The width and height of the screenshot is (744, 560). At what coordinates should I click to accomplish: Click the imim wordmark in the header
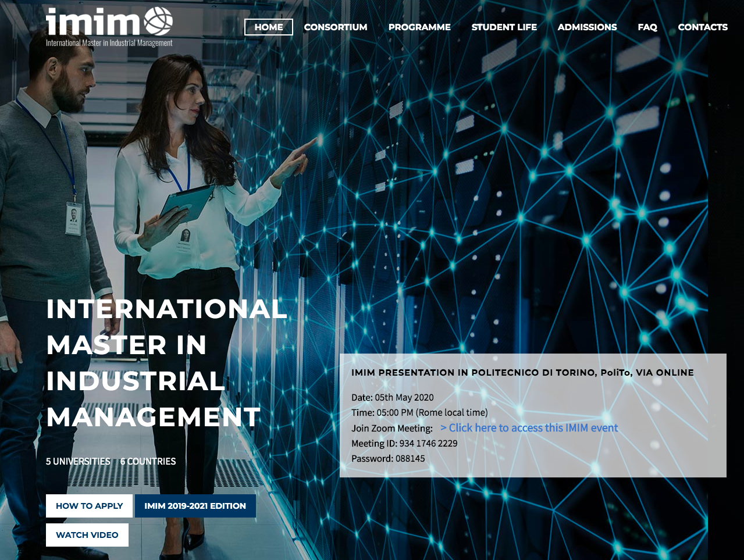[93, 23]
